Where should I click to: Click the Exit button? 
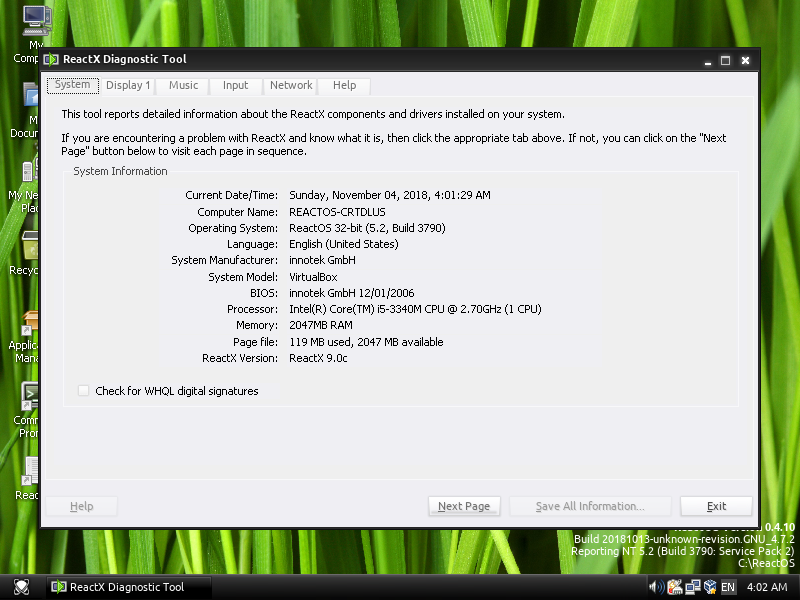click(716, 506)
